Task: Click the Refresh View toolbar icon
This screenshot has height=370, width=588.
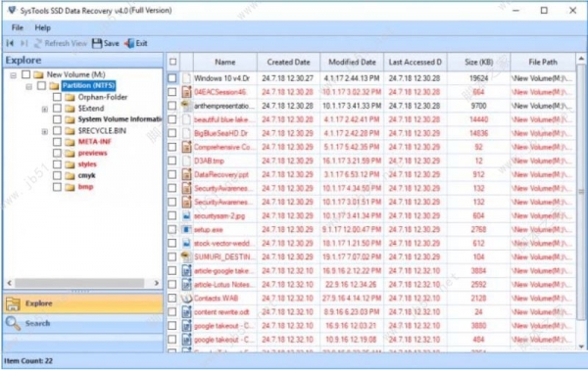Action: pyautogui.click(x=38, y=43)
